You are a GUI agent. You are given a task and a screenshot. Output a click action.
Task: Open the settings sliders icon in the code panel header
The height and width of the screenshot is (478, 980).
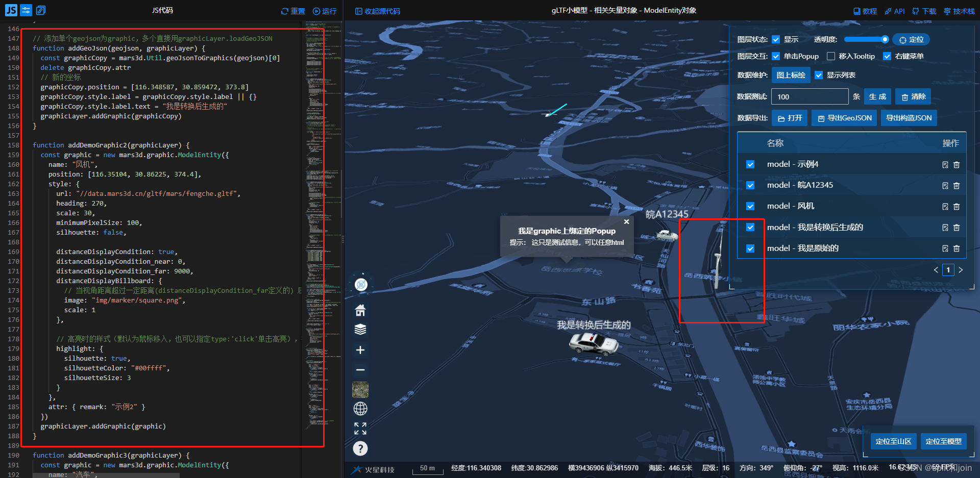26,10
